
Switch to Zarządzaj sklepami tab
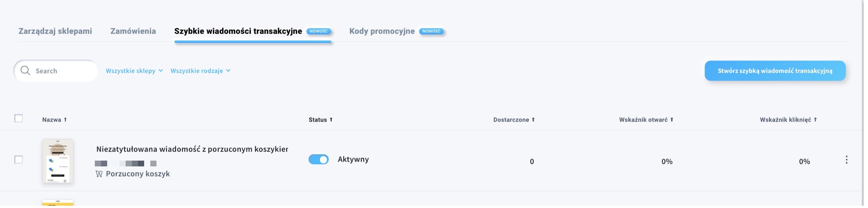[56, 31]
